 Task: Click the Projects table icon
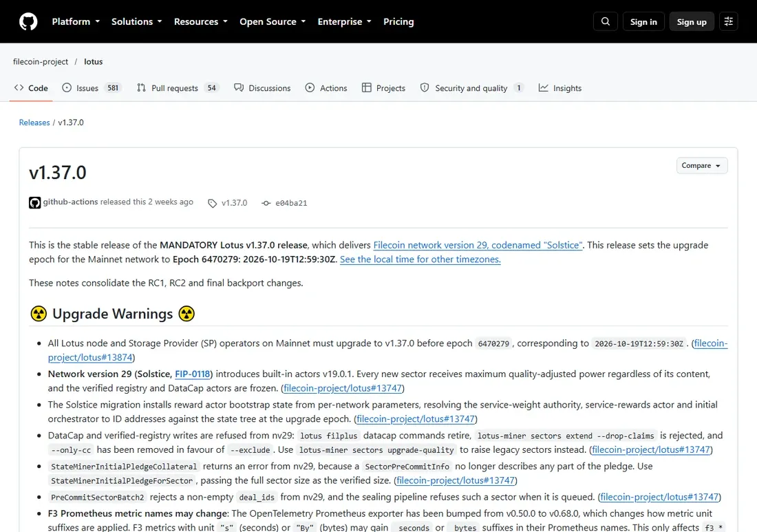366,88
